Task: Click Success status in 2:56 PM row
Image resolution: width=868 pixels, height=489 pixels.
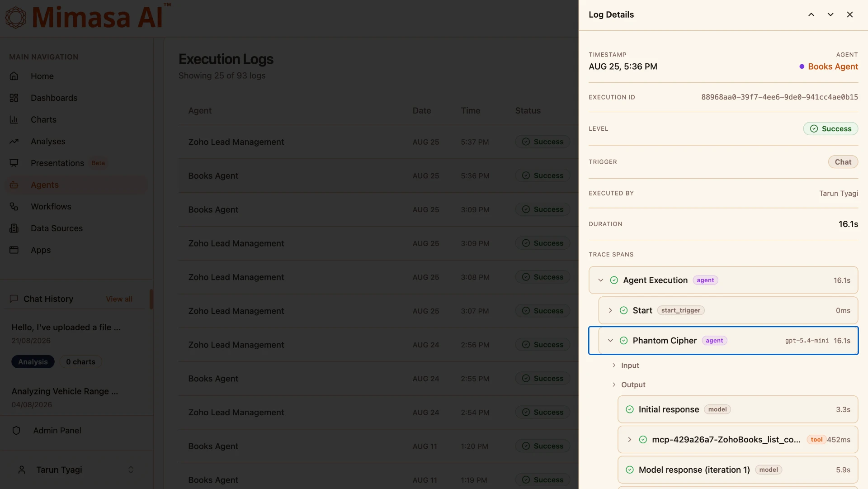Action: point(542,345)
